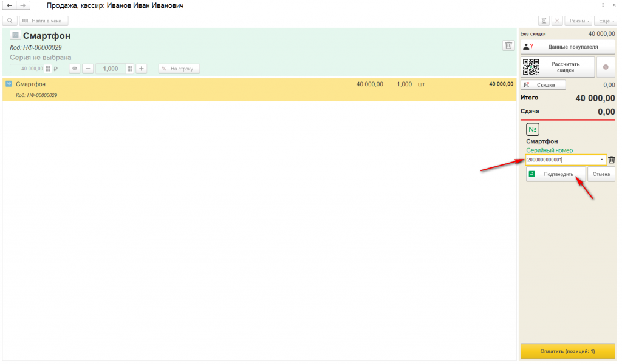622x364 pixels.
Task: Click the Серия не выбрана text
Action: 41,58
